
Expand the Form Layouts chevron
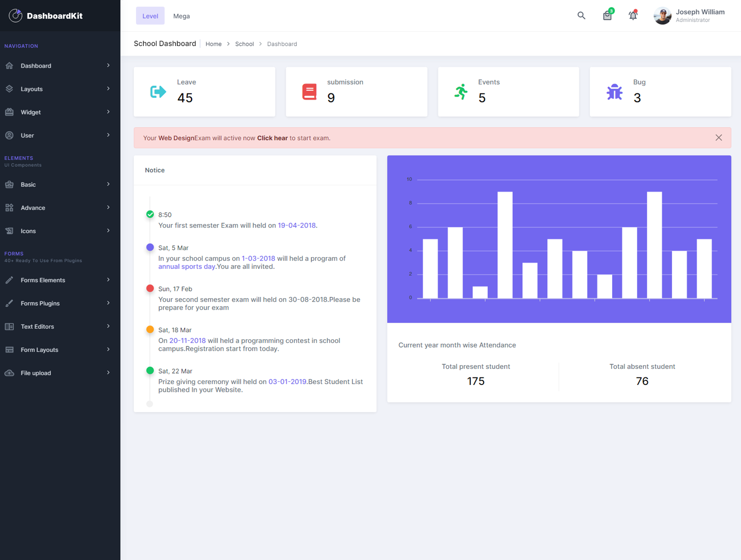click(x=108, y=350)
